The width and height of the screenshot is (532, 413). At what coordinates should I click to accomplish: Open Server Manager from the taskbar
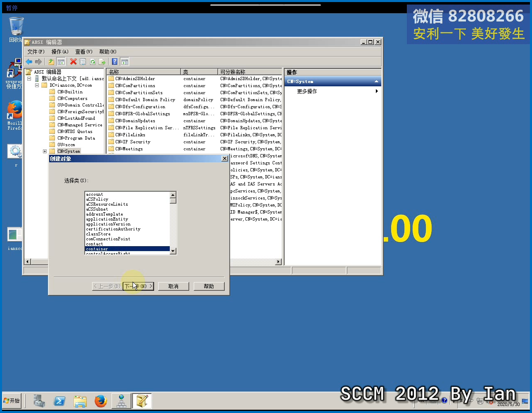[39, 401]
